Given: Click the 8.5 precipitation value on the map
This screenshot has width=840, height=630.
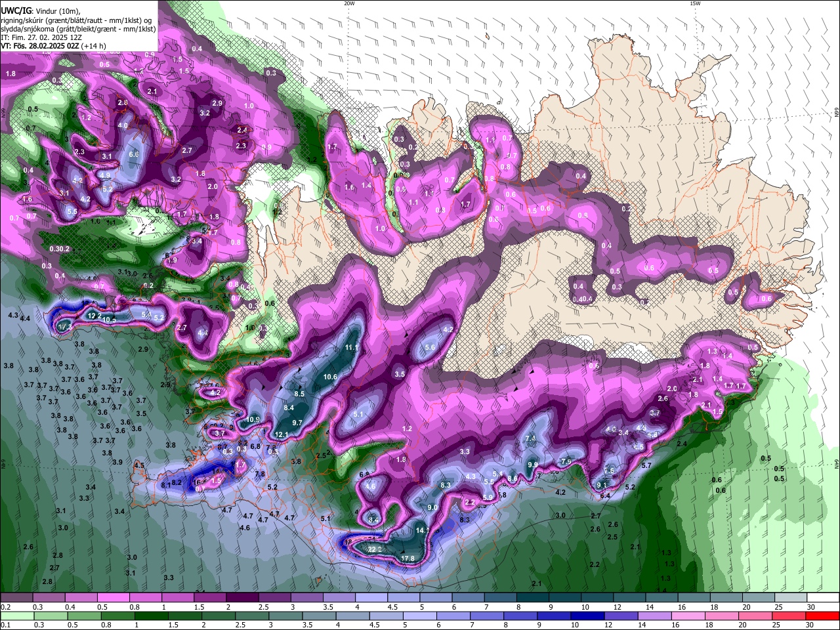Looking at the screenshot, I should (299, 394).
